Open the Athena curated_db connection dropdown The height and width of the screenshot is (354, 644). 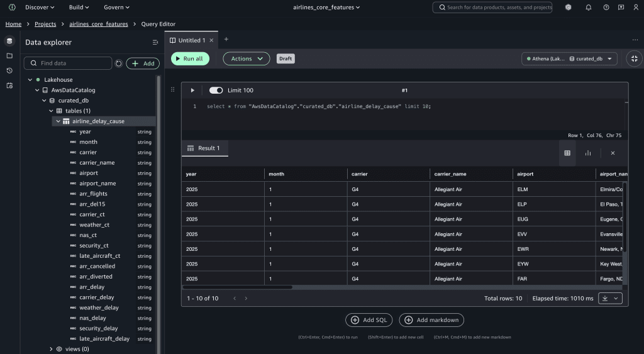569,58
